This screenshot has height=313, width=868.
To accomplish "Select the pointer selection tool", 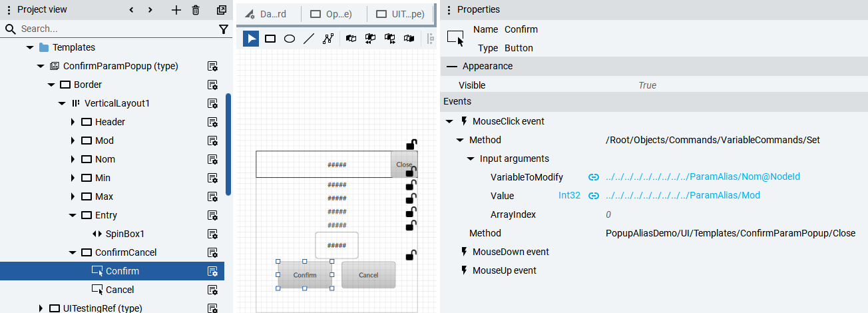I will click(x=251, y=39).
